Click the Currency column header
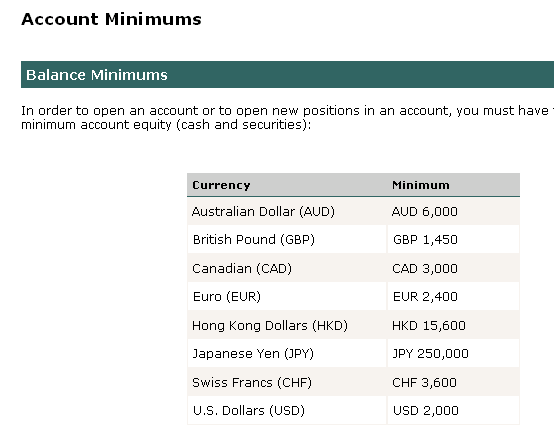This screenshot has width=554, height=425. pyautogui.click(x=221, y=185)
